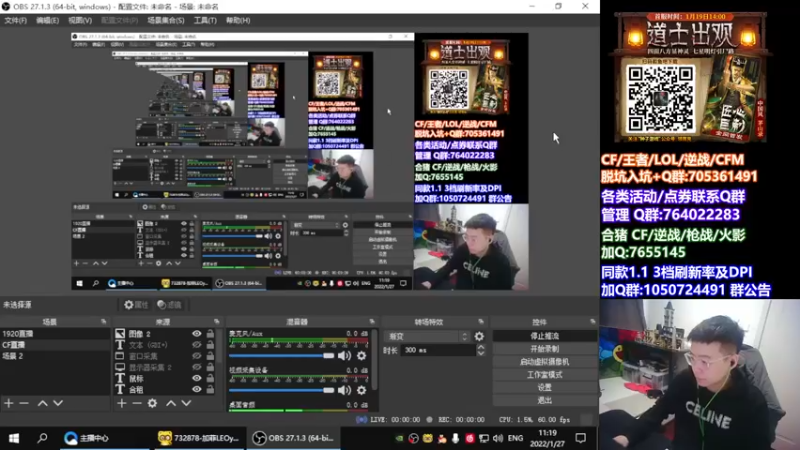Image resolution: width=800 pixels, height=450 pixels.
Task: Open 视频采集设备 audio settings gear
Action: click(362, 390)
